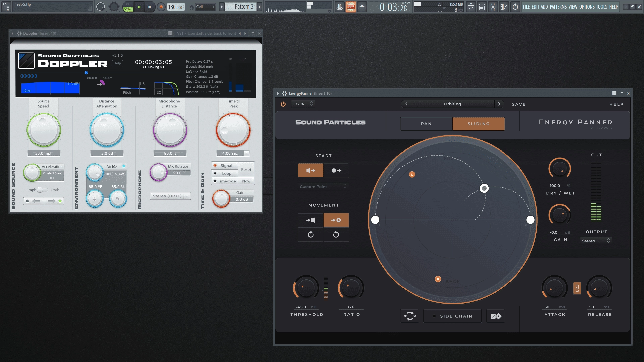The image size is (644, 362).
Task: Stop playback in FL Studio transport
Action: (150, 7)
